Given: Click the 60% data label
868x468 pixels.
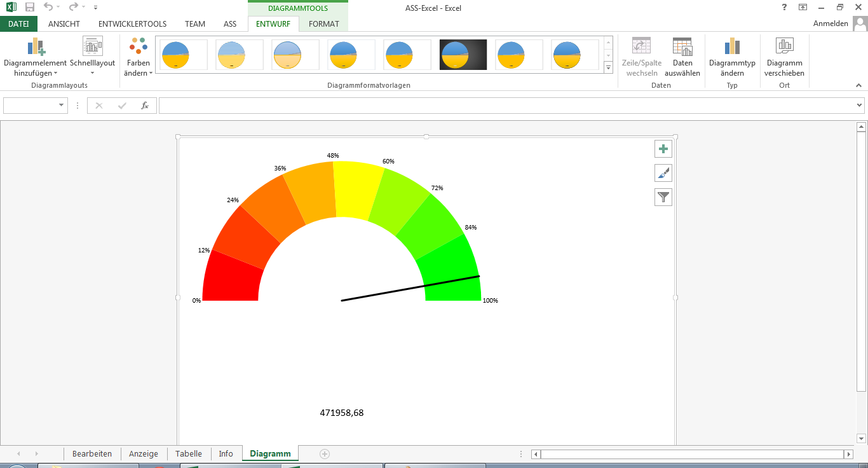Looking at the screenshot, I should tap(389, 162).
